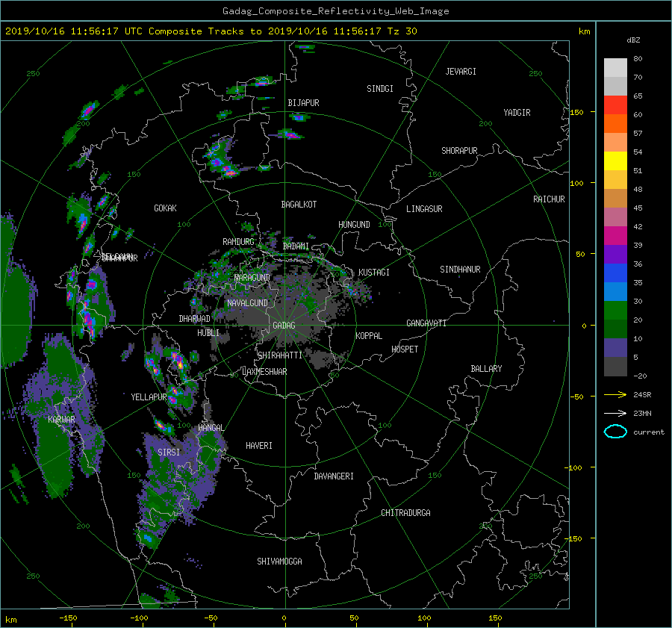Viewport: 672px width, 628px height.
Task: Pick the dark gray -20 dBZ swatch
Action: (x=615, y=367)
